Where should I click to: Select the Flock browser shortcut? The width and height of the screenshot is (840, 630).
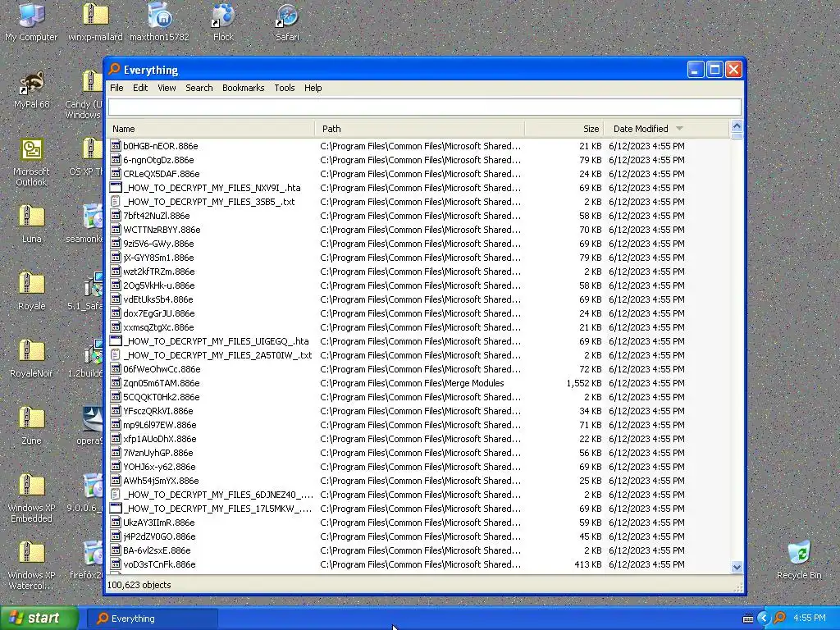click(223, 15)
